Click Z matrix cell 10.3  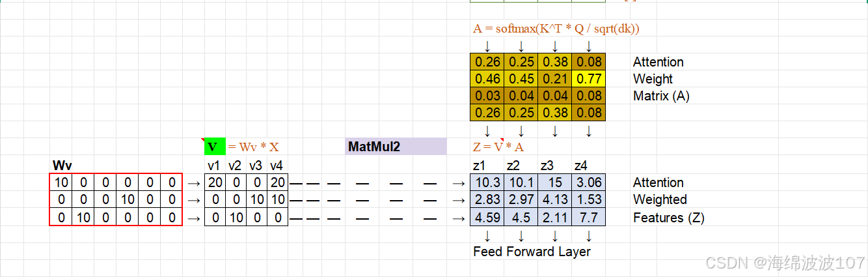coord(487,182)
